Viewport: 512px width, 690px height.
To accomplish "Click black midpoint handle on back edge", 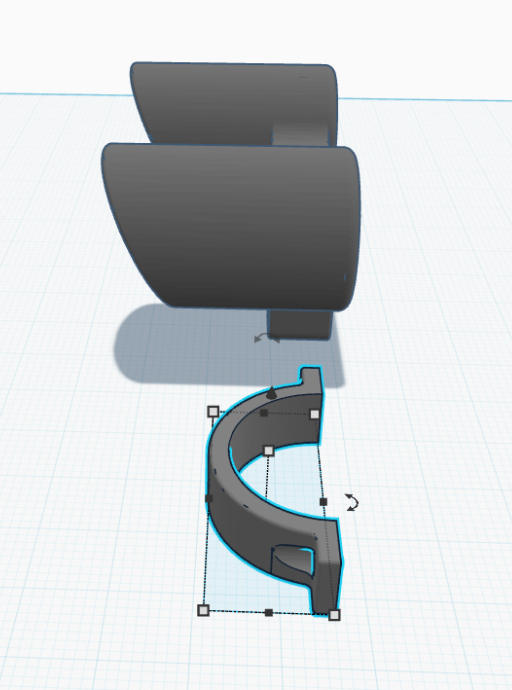I will (x=264, y=413).
